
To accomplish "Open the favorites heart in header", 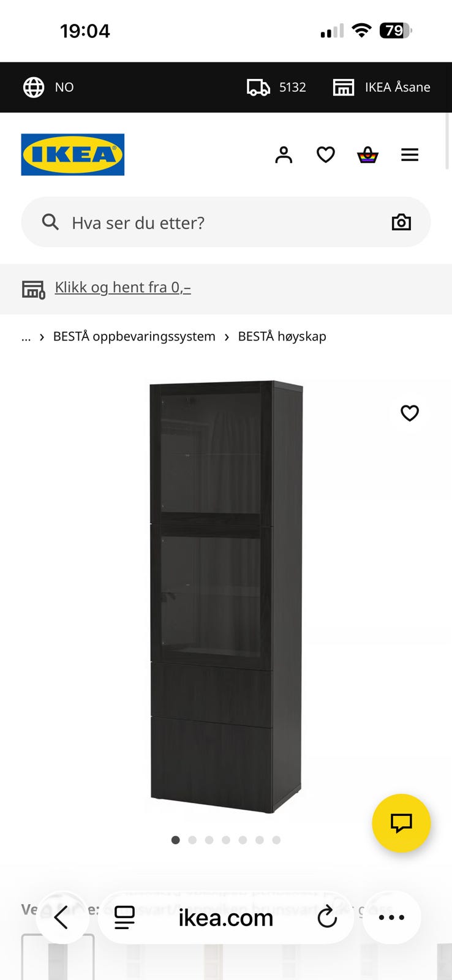I will 326,155.
